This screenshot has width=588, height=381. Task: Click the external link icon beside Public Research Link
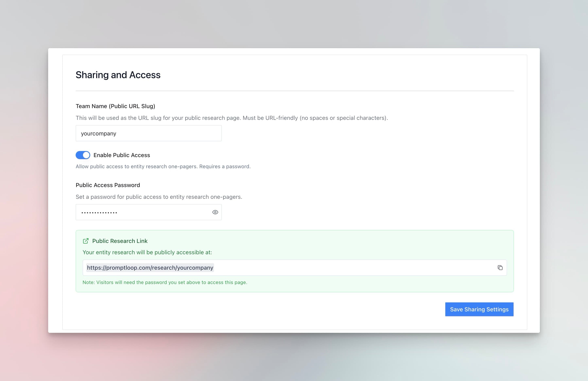tap(85, 241)
